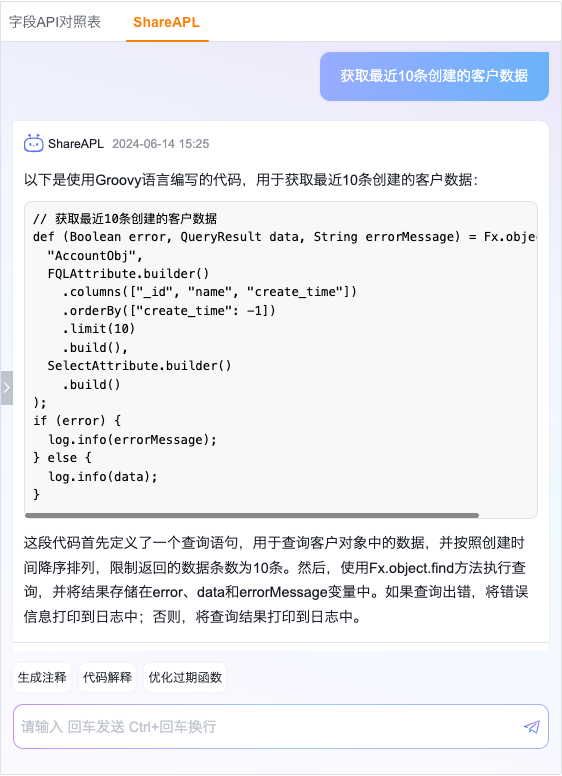Click the intro sentence mentioning Groovy语言
Viewport: 562px width, 776px height.
[x=251, y=180]
